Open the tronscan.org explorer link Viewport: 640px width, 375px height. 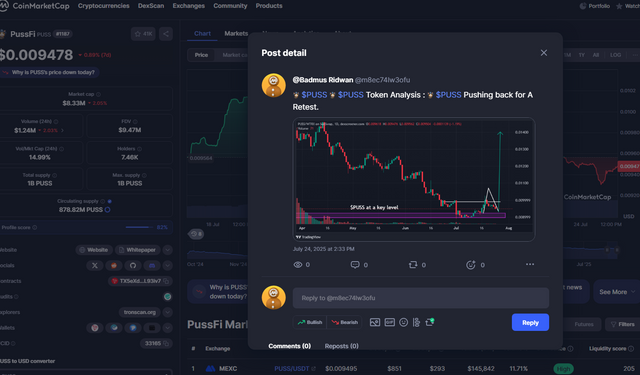point(140,312)
